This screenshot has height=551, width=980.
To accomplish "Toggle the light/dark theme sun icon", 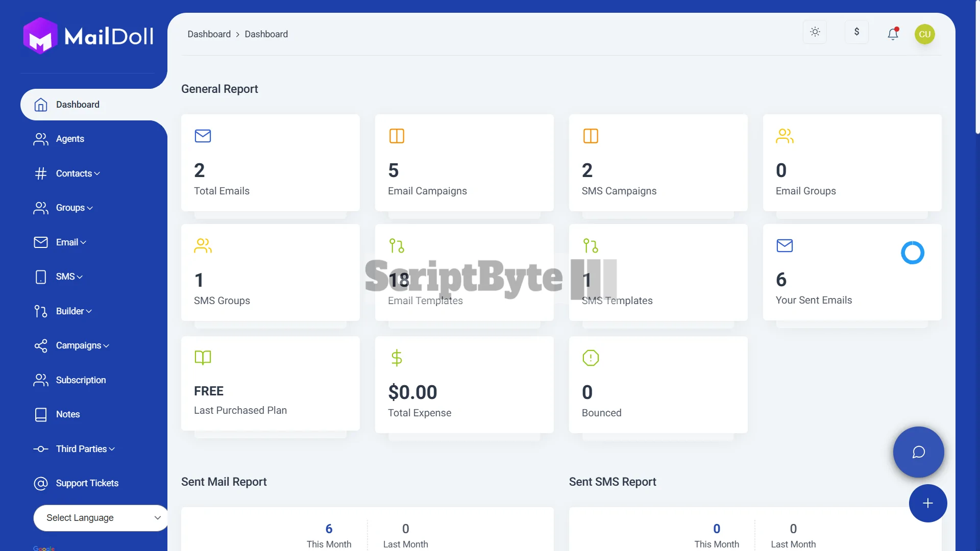I will (x=815, y=32).
